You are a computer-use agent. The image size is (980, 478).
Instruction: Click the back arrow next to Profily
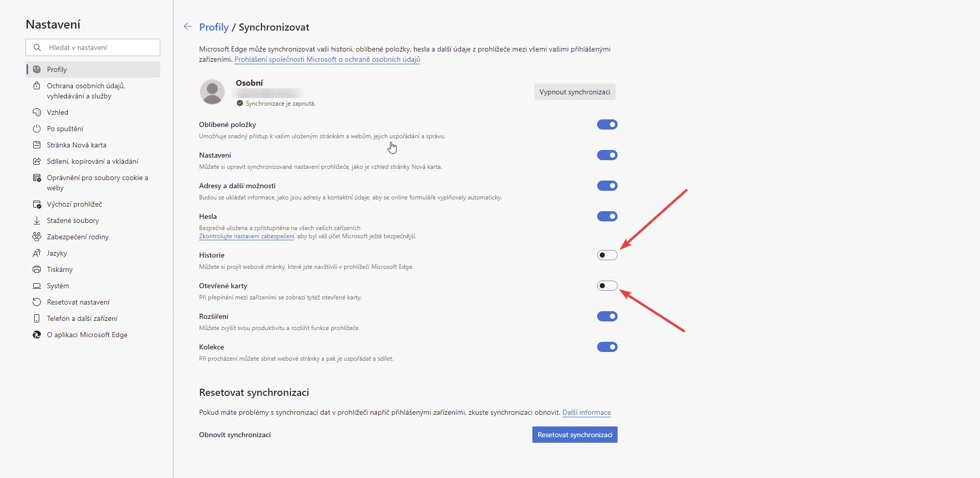(x=188, y=27)
